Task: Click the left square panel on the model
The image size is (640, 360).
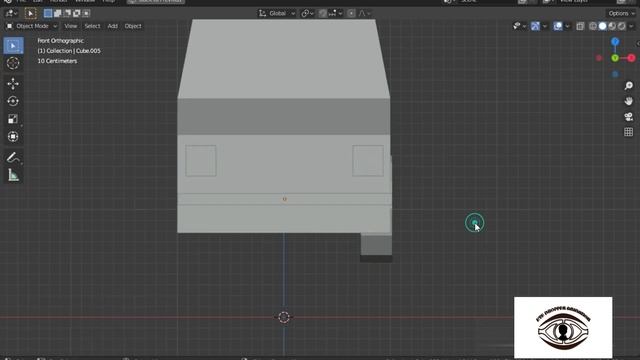Action: coord(201,161)
